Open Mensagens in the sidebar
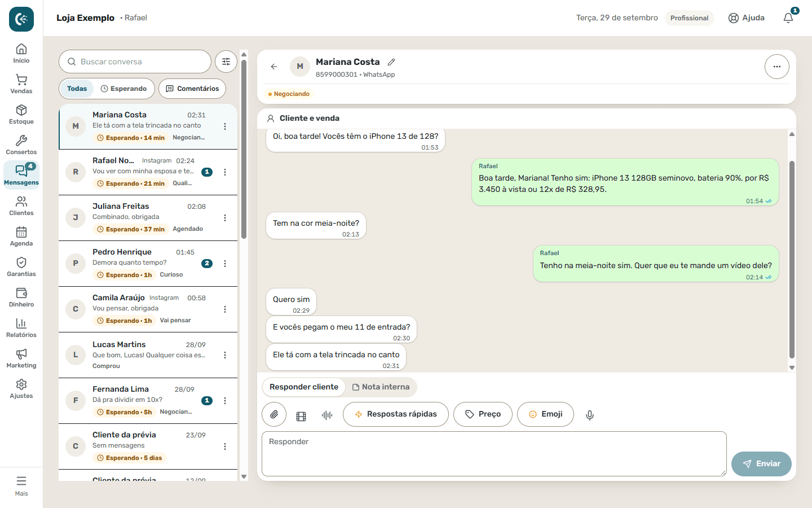 pyautogui.click(x=21, y=176)
